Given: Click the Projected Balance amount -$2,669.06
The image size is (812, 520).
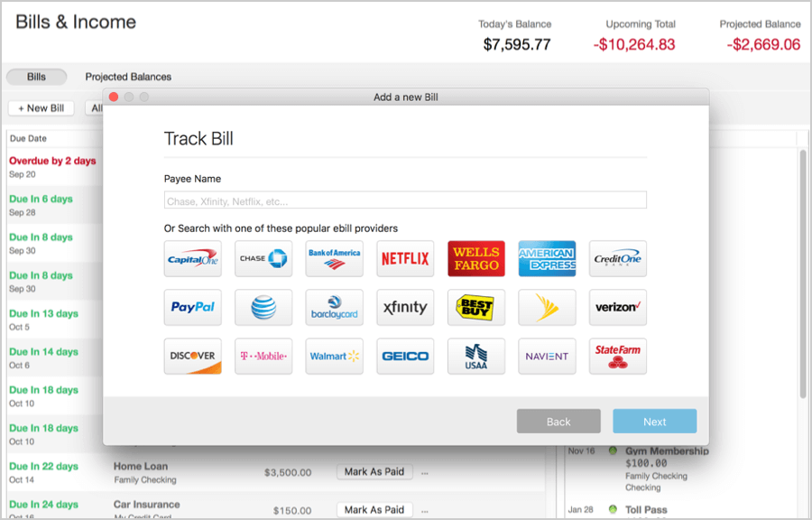Looking at the screenshot, I should click(x=763, y=44).
